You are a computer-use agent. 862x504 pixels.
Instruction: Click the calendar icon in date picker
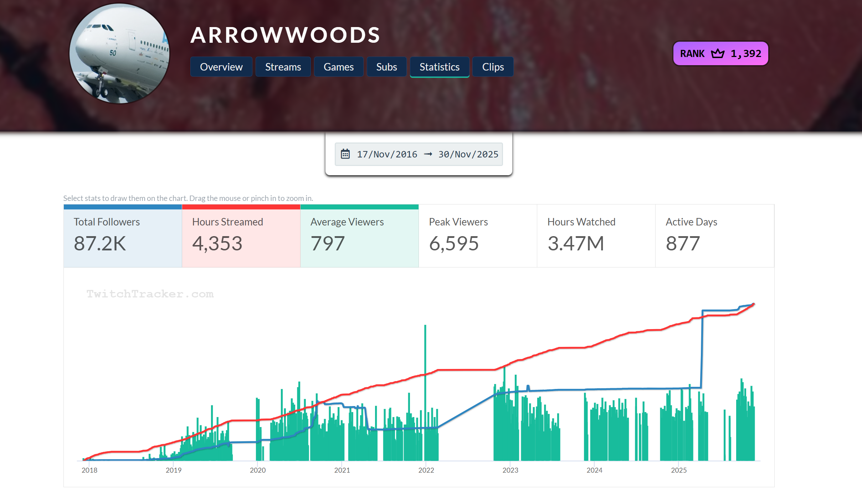pyautogui.click(x=345, y=154)
